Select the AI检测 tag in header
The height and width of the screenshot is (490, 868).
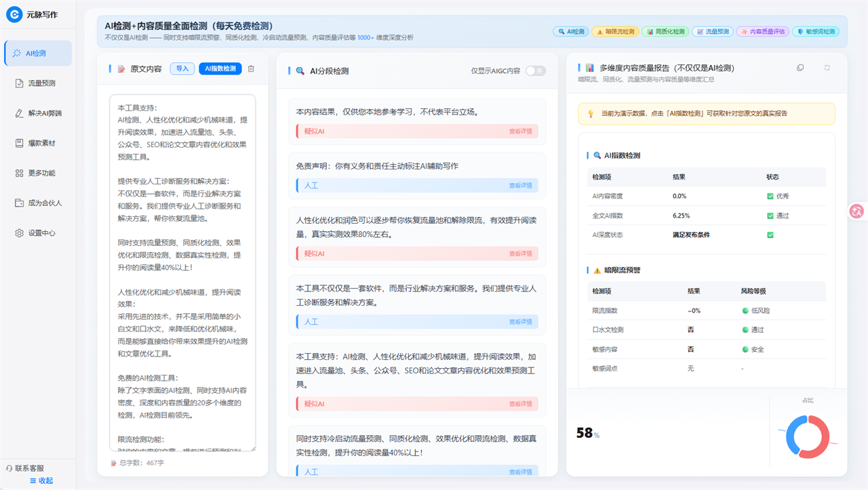point(570,31)
